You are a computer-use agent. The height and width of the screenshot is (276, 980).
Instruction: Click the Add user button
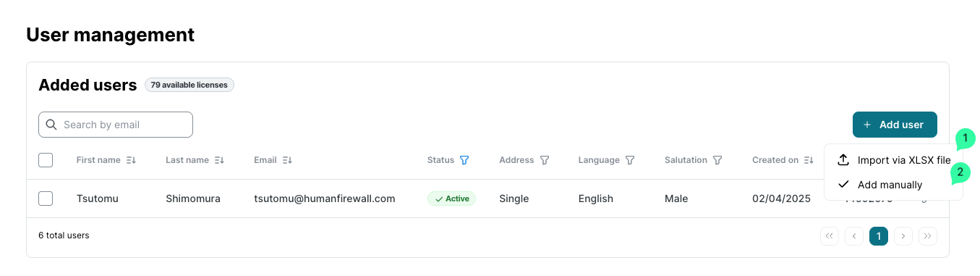click(x=895, y=125)
